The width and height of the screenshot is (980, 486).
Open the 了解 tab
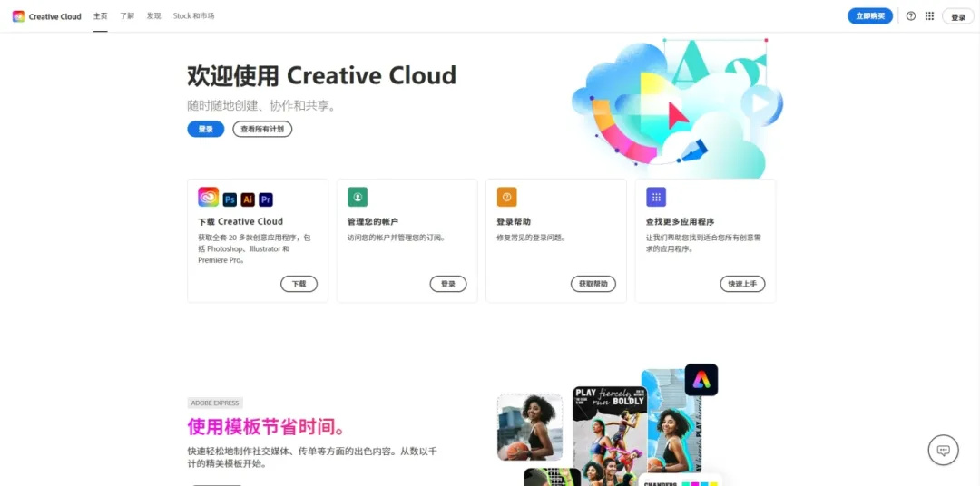point(128,16)
